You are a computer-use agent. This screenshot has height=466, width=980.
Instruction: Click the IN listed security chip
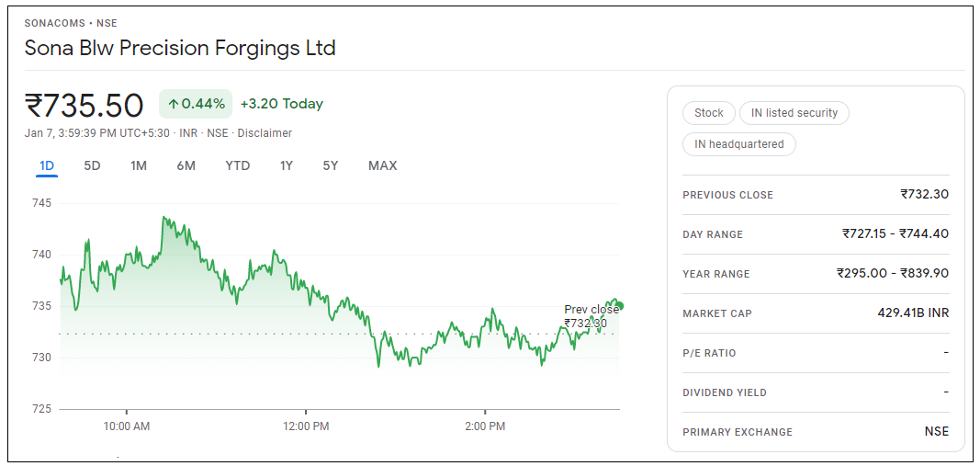pyautogui.click(x=794, y=113)
